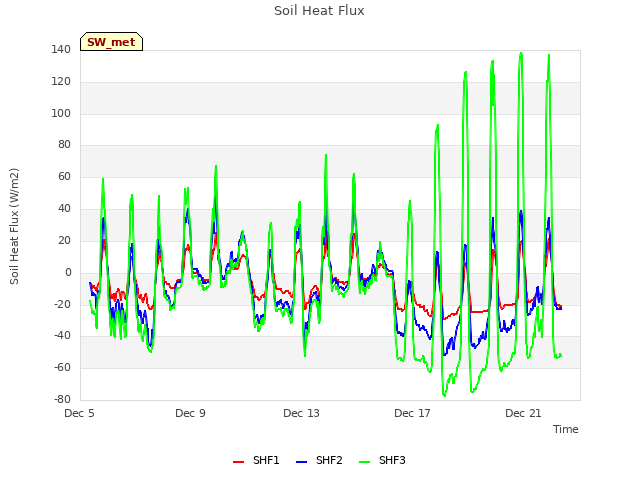The height and width of the screenshot is (480, 640).
Task: Toggle the SHF2 legend entry
Action: click(319, 460)
